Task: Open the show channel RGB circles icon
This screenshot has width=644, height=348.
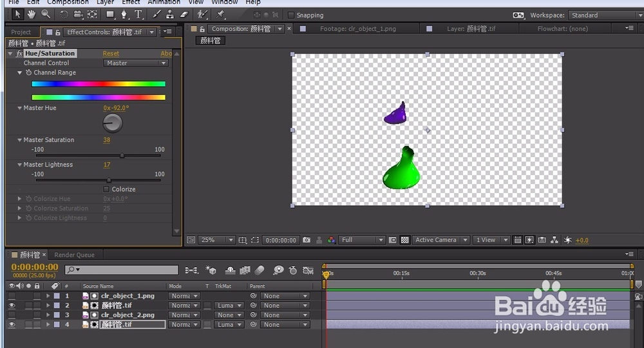Action: pos(331,240)
